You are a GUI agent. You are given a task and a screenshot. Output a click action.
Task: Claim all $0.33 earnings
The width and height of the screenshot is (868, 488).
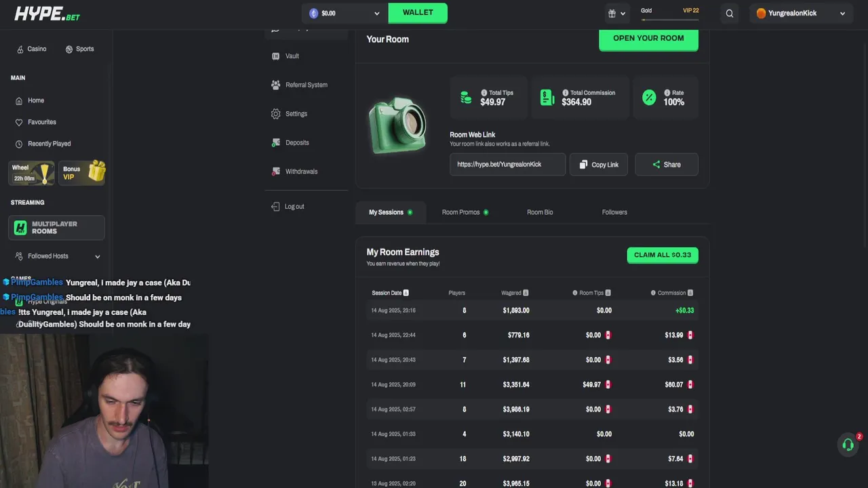pos(663,255)
